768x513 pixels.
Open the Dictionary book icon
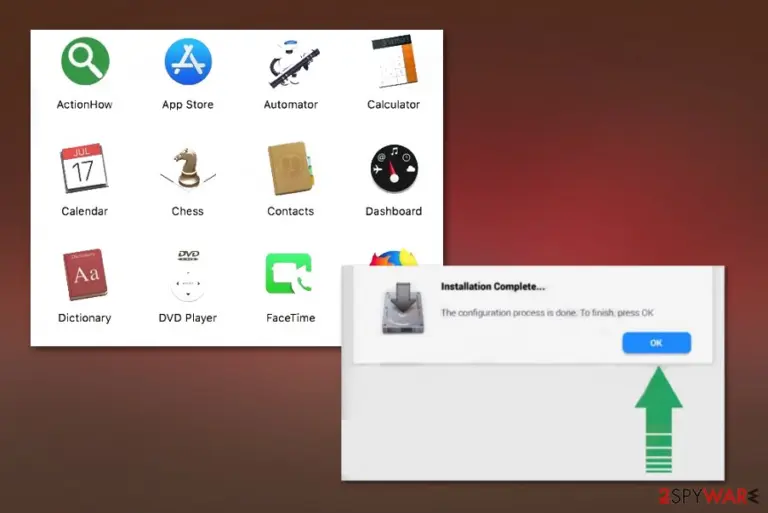(x=85, y=274)
